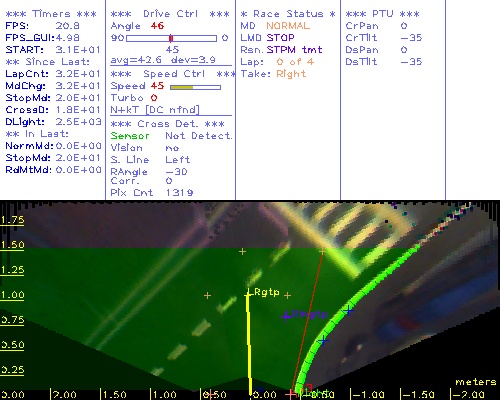Click the red cross marker at bottom axis
Screen dimensions: 500x400
point(292,394)
